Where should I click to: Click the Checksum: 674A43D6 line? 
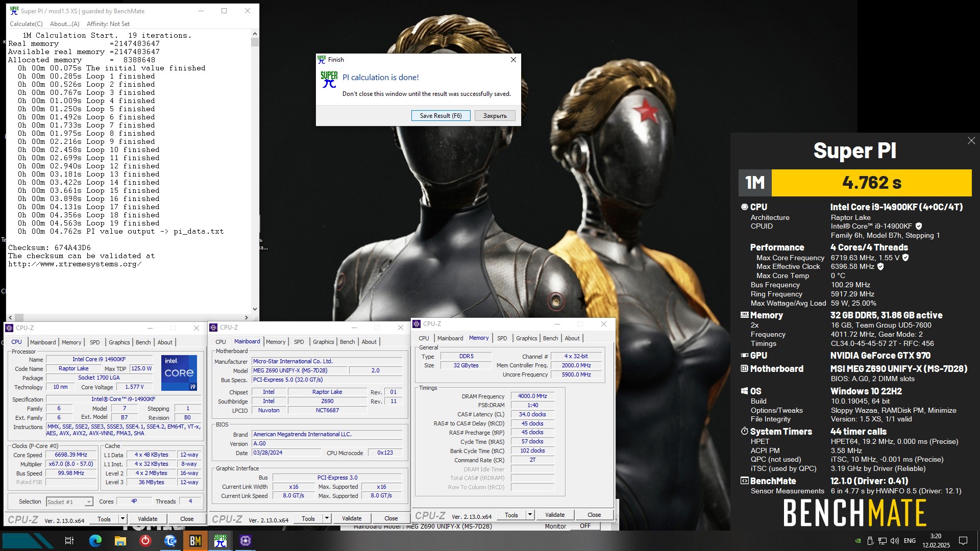point(50,248)
